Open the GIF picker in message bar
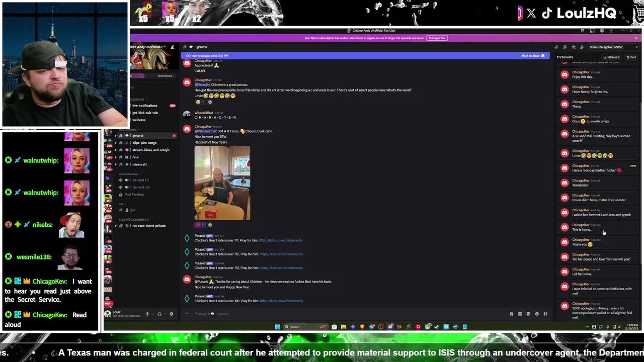The height and width of the screenshot is (362, 644). [520, 314]
